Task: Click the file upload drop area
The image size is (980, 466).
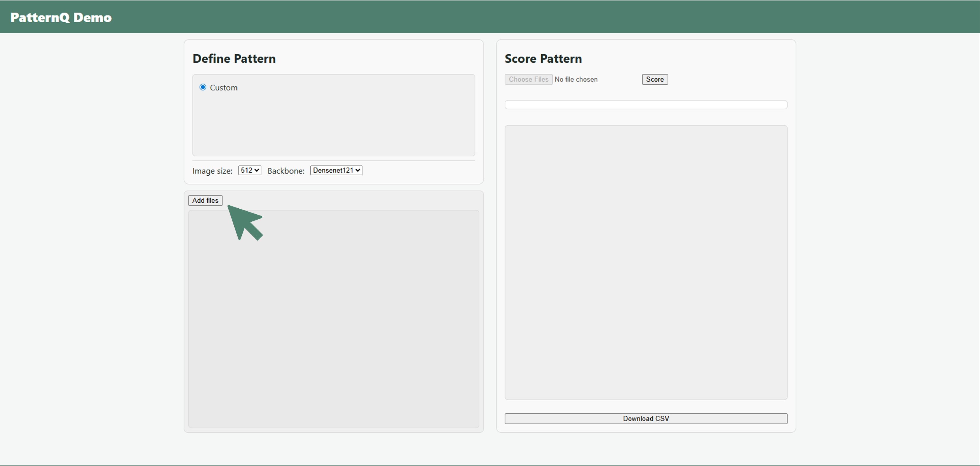Action: point(333,320)
